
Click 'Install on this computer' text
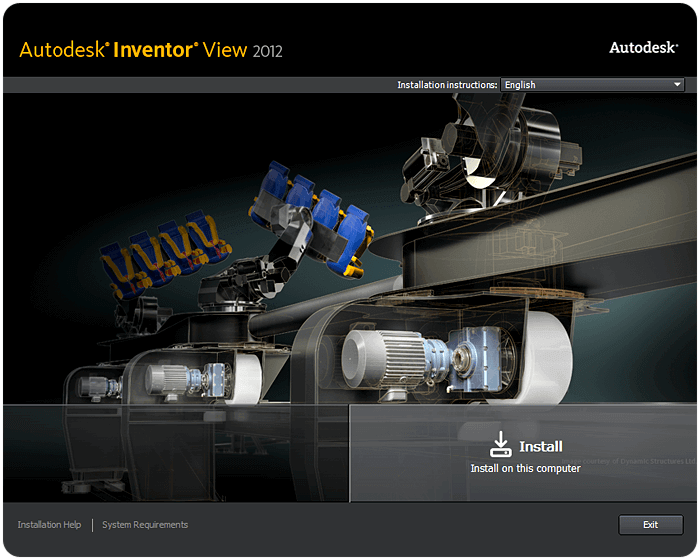point(525,468)
